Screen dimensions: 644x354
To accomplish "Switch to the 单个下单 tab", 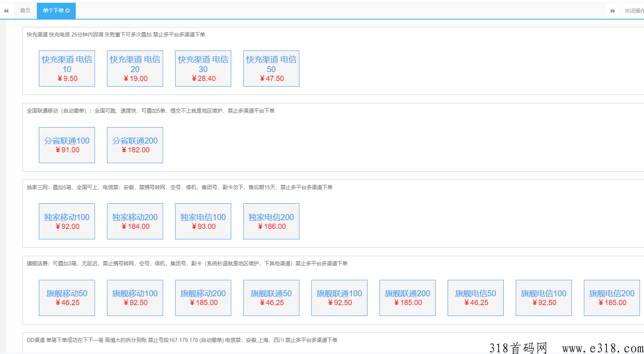I will coord(53,11).
